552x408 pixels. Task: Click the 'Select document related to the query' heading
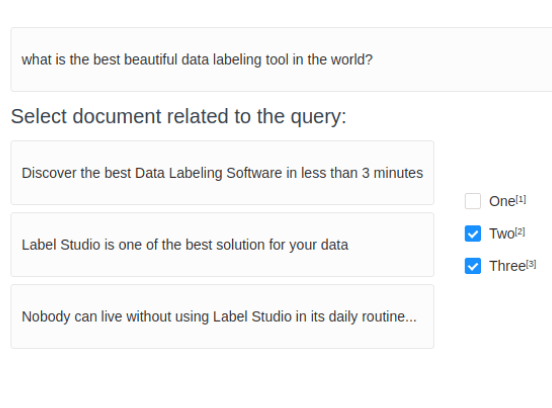click(178, 117)
